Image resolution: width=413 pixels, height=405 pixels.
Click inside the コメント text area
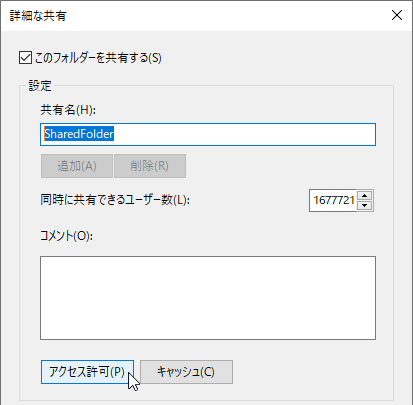(x=208, y=298)
